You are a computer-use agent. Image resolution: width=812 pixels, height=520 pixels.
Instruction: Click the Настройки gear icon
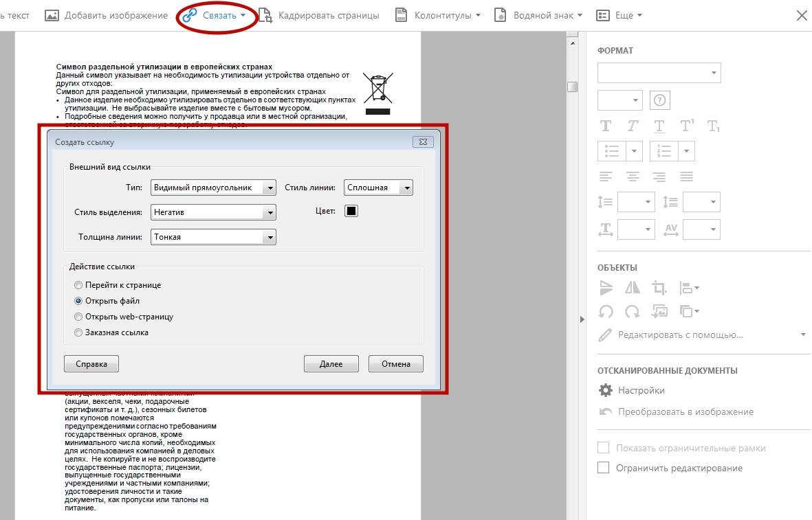coord(606,390)
